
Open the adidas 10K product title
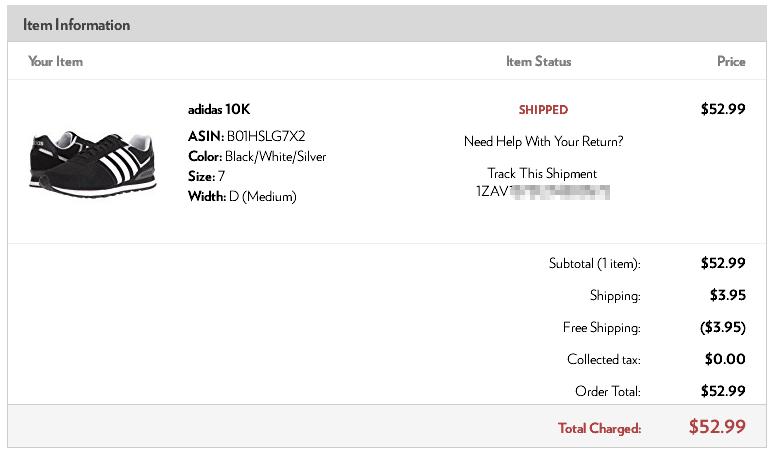219,110
